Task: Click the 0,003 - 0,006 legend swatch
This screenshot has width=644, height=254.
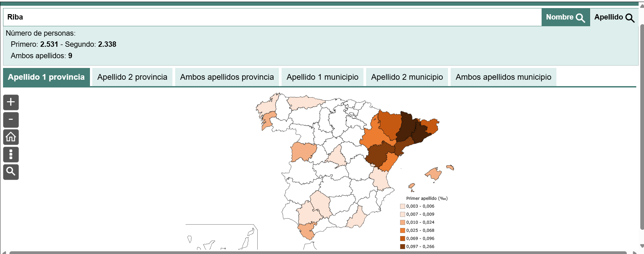Action: 402,206
